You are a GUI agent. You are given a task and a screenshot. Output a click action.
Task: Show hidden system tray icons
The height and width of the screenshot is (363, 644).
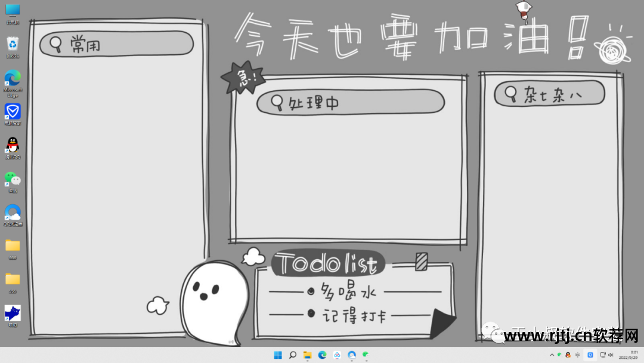coord(552,355)
